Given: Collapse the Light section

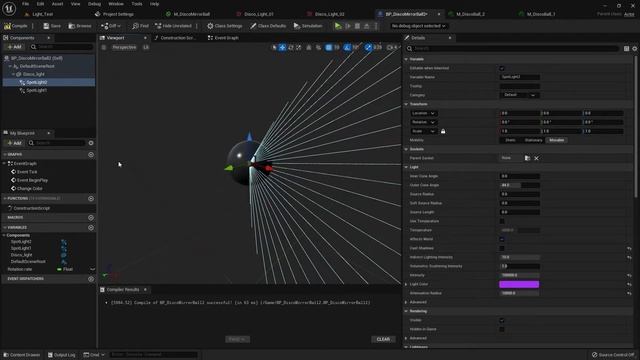Looking at the screenshot, I should [406, 167].
